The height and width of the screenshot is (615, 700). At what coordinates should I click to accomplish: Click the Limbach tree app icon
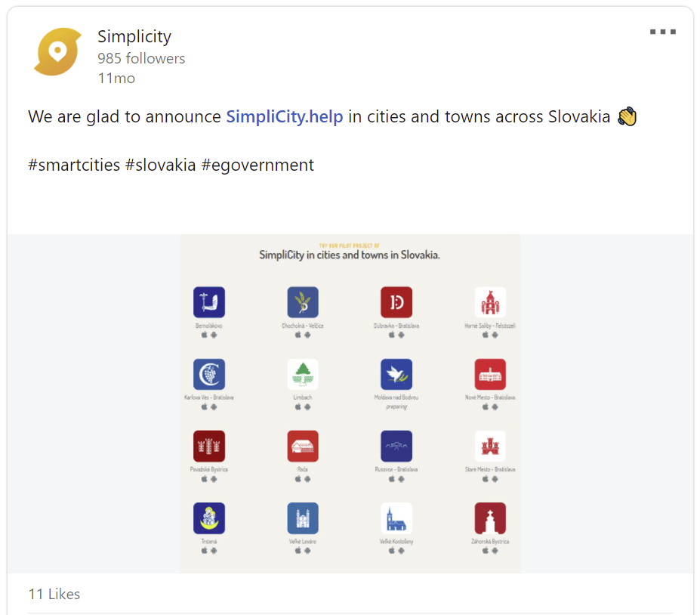point(303,374)
